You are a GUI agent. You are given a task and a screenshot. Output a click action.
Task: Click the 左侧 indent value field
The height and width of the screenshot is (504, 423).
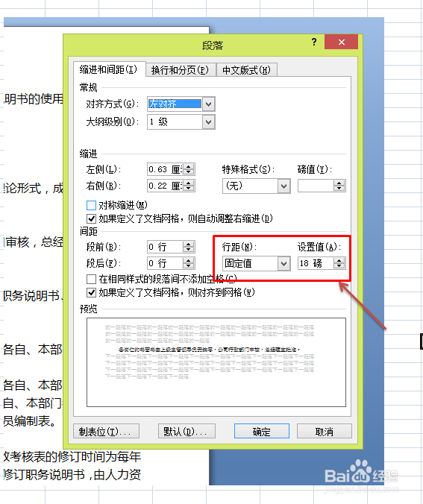(165, 169)
